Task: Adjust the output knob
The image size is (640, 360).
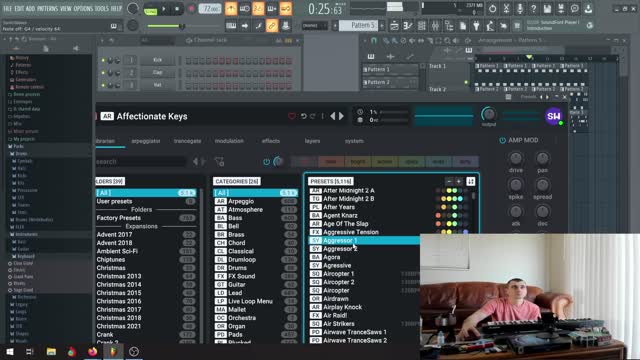Action: 489,114
